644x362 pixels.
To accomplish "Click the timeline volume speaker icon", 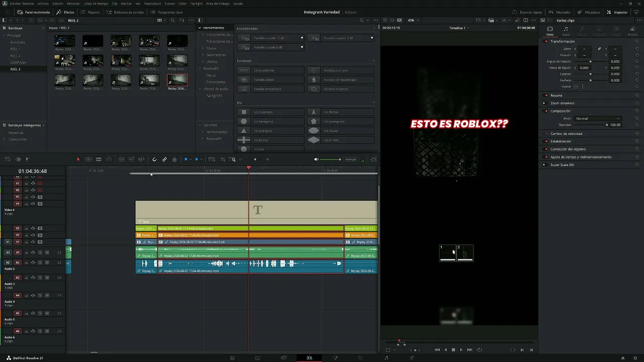I will pyautogui.click(x=316, y=159).
